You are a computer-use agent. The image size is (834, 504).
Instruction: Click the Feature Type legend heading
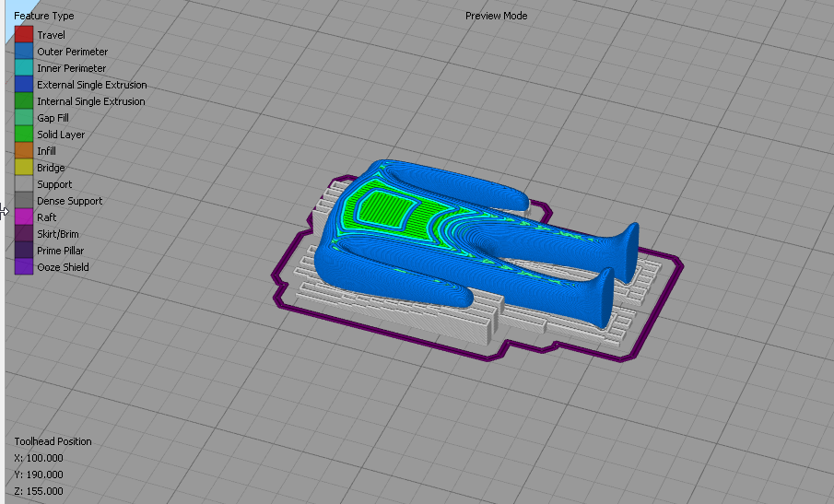[x=43, y=16]
